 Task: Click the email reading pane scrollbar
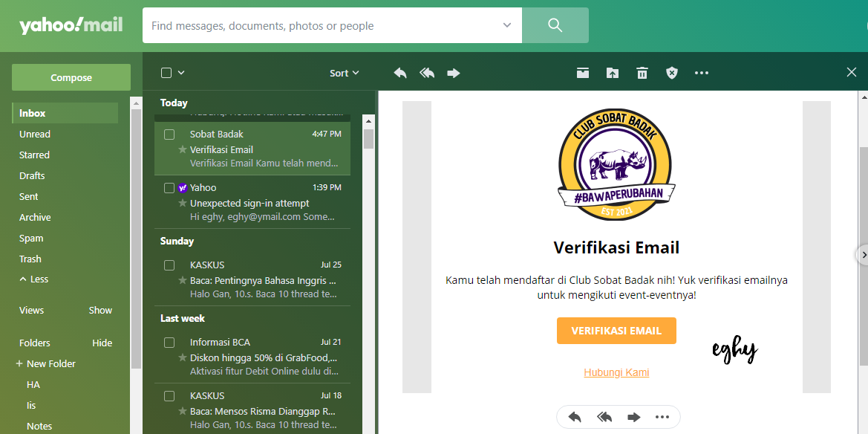click(x=863, y=256)
